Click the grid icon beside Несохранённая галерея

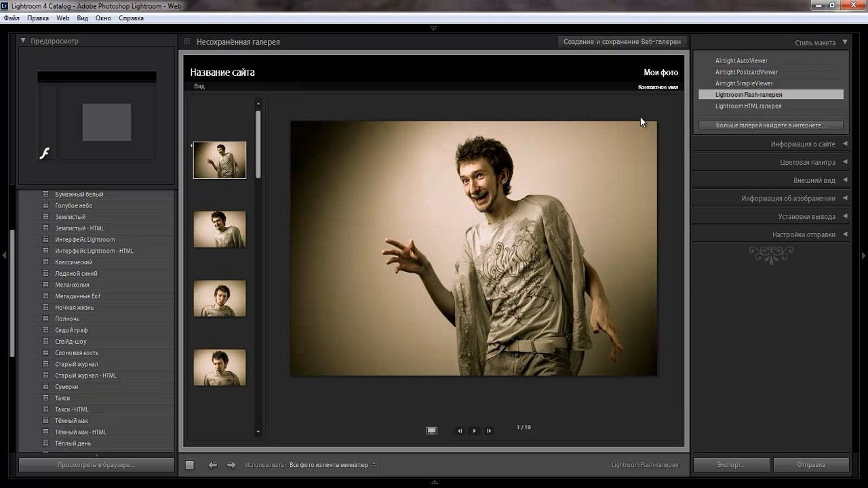[x=187, y=41]
